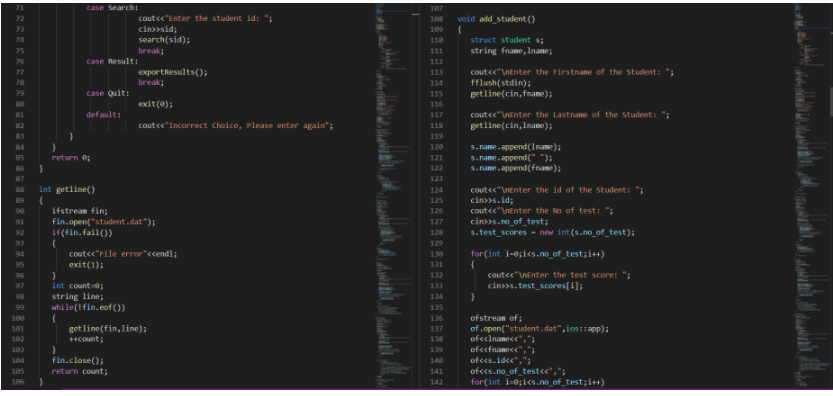The width and height of the screenshot is (833, 396).
Task: Click the 'void add_student()' function header
Action: (x=496, y=19)
